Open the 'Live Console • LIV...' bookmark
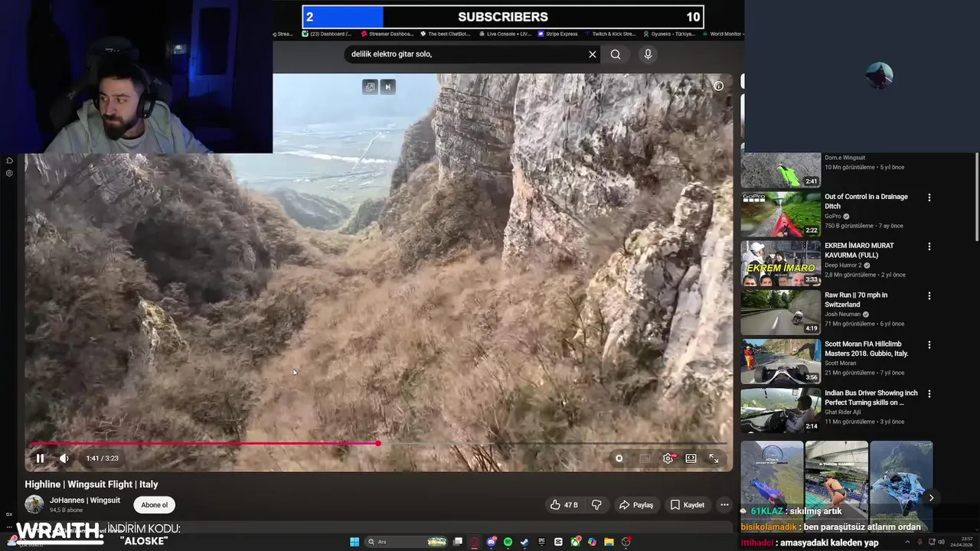The width and height of the screenshot is (980, 551). (505, 34)
